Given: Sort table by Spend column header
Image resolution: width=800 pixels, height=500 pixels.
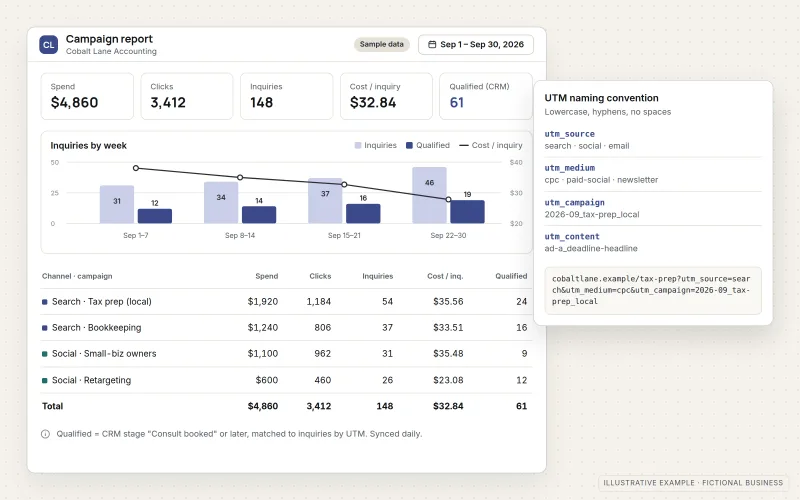Looking at the screenshot, I should click(267, 276).
